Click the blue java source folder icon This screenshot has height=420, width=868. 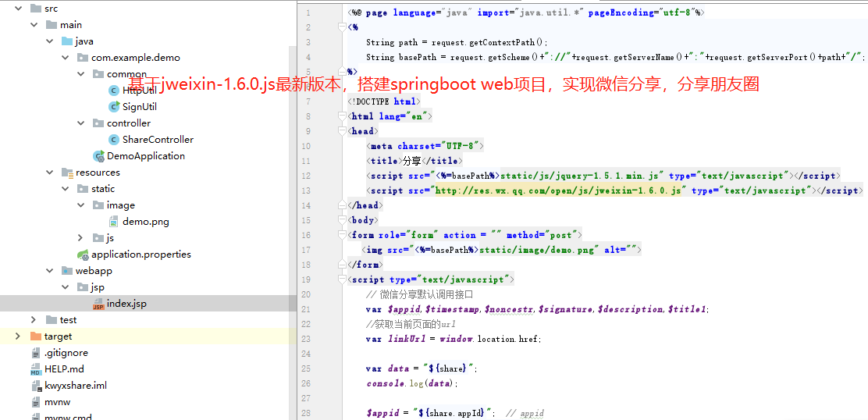pos(67,41)
